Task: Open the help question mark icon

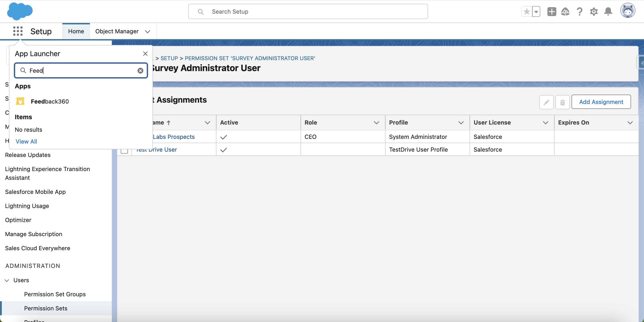Action: 580,11
